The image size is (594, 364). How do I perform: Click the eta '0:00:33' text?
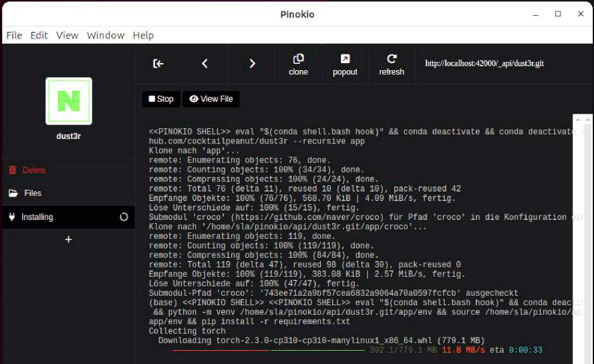pos(526,349)
